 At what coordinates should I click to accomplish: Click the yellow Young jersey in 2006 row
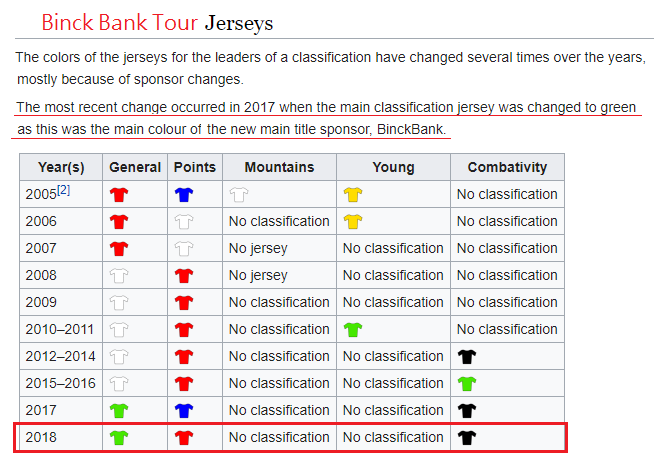pyautogui.click(x=353, y=222)
